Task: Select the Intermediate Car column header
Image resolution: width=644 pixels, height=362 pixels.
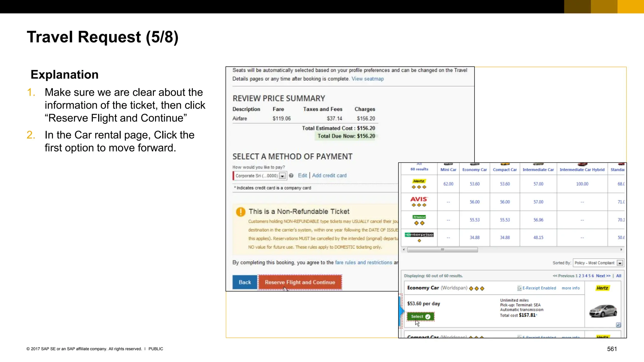Action: (538, 170)
